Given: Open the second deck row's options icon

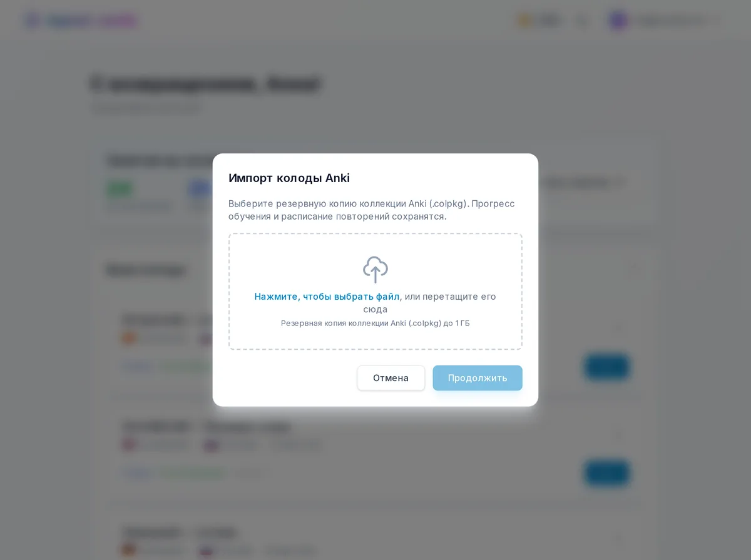Looking at the screenshot, I should tap(619, 434).
